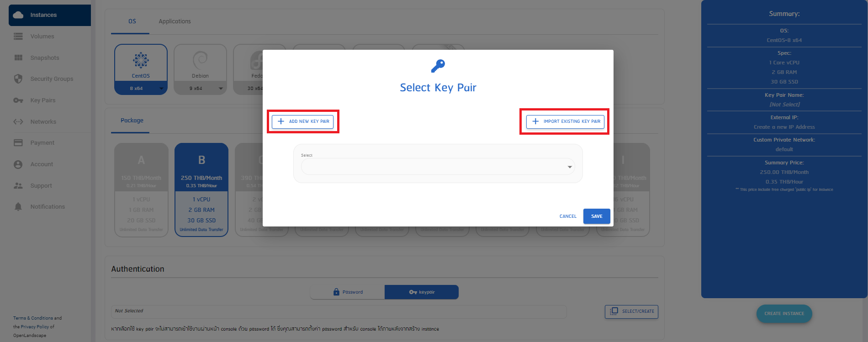Click the Networks arrows icon
Screen dimensions: 868x342
(18, 122)
